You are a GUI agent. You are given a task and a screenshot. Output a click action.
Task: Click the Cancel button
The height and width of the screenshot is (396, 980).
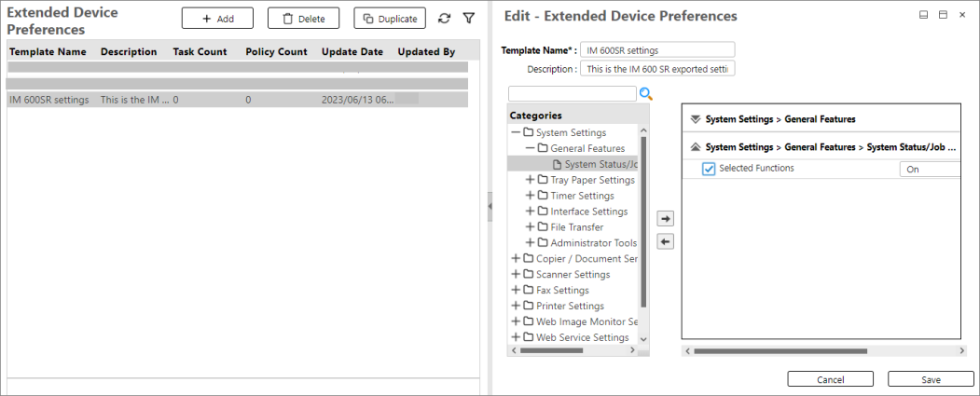point(830,379)
